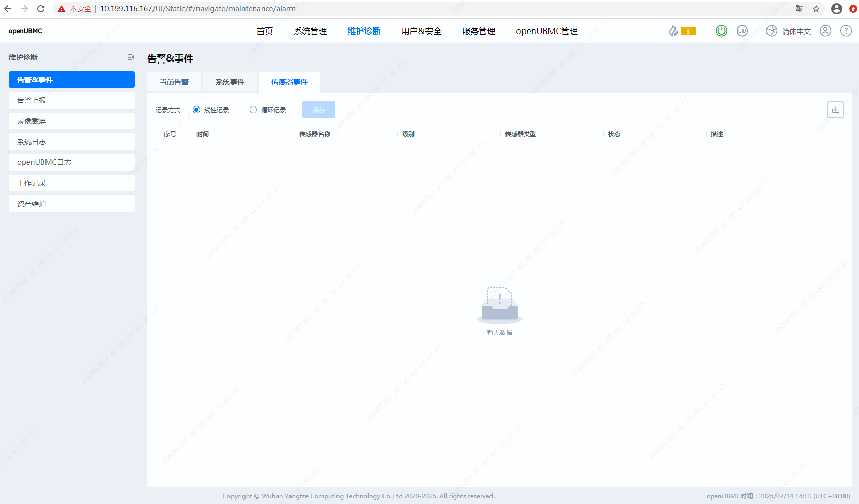Open the help question mark icon

click(846, 30)
